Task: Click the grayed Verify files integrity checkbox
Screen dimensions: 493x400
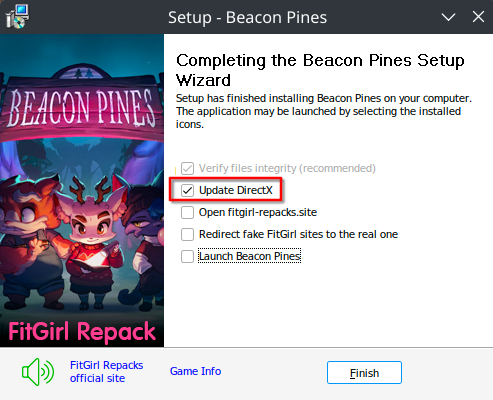Action: pos(187,168)
